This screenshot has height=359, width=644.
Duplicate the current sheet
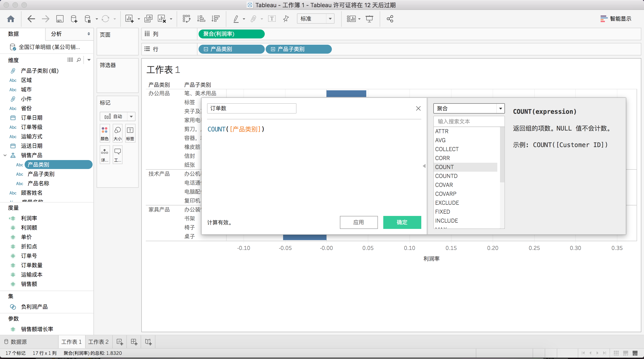pos(148,19)
